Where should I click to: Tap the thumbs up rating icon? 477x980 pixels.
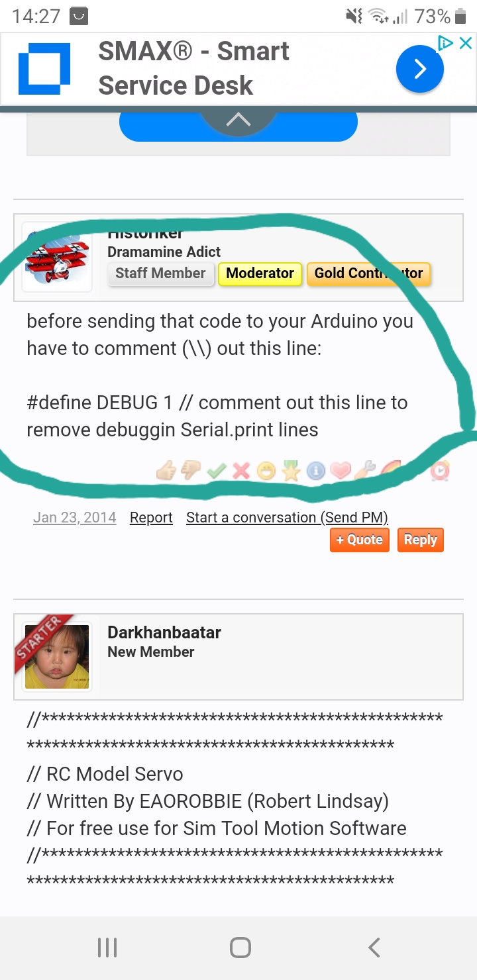(x=166, y=471)
